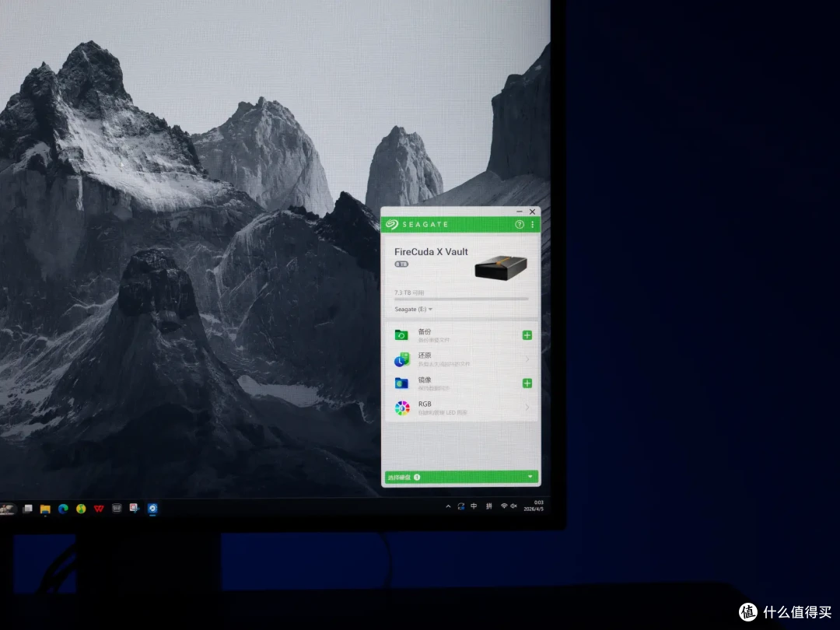Select the RGB lighting entry
840x630 pixels.
pos(461,408)
